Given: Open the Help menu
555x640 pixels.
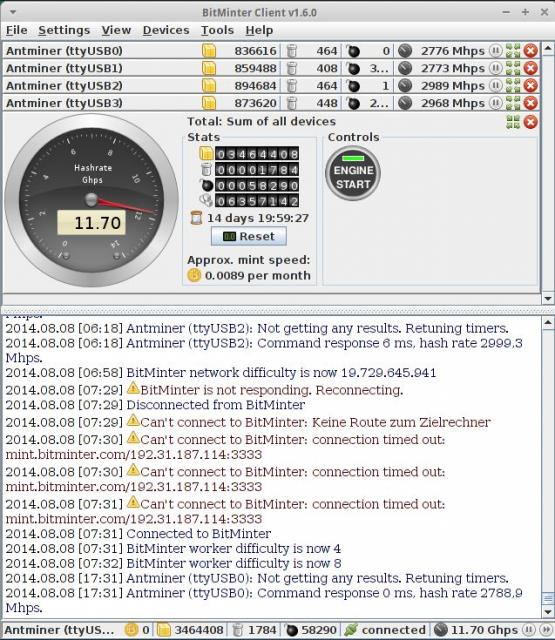Looking at the screenshot, I should click(x=259, y=30).
